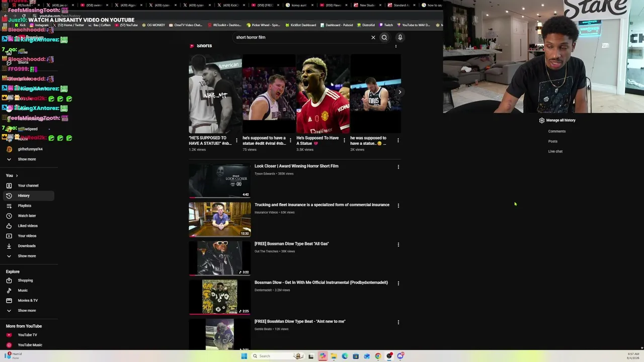644x362 pixels.
Task: Open the Trucking and fleet insurance thumbnail
Action: click(219, 219)
